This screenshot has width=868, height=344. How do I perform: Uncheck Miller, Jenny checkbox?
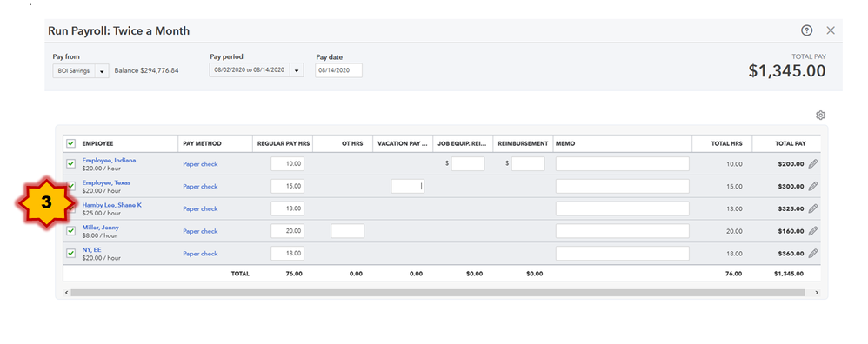pos(70,230)
